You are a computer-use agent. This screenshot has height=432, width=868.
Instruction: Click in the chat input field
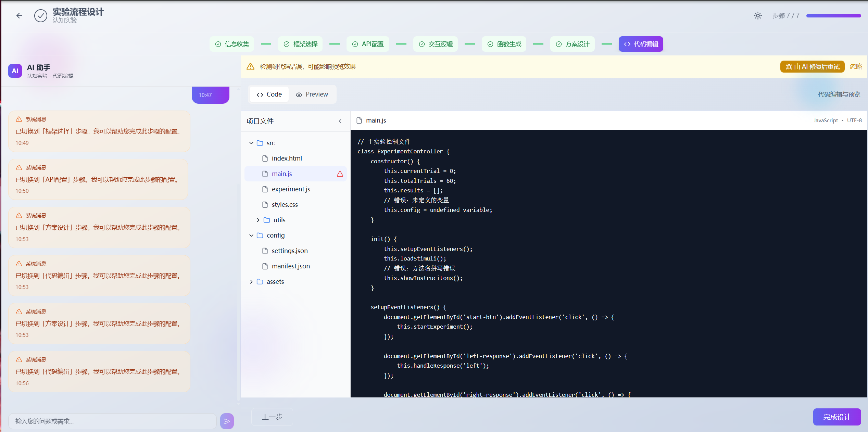[x=112, y=421]
